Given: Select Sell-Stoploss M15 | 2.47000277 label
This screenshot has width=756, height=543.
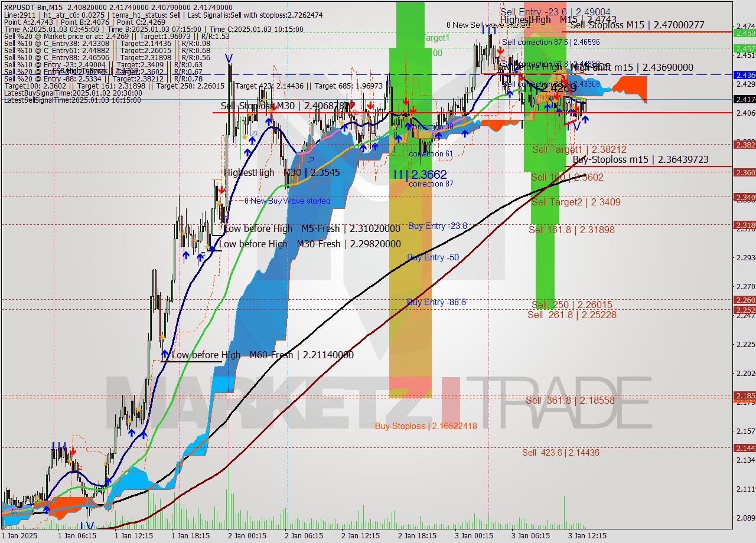Looking at the screenshot, I should [x=637, y=25].
